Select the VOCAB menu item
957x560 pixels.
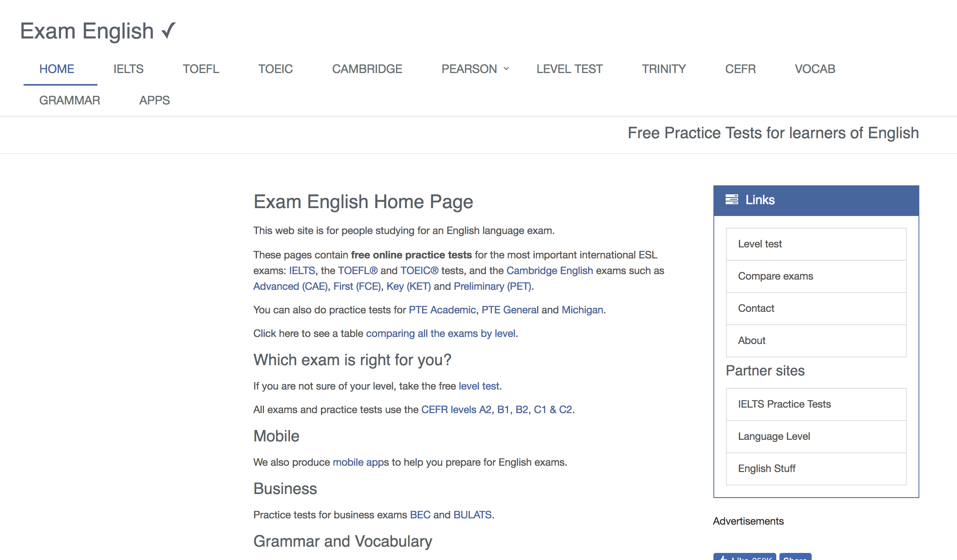click(815, 69)
